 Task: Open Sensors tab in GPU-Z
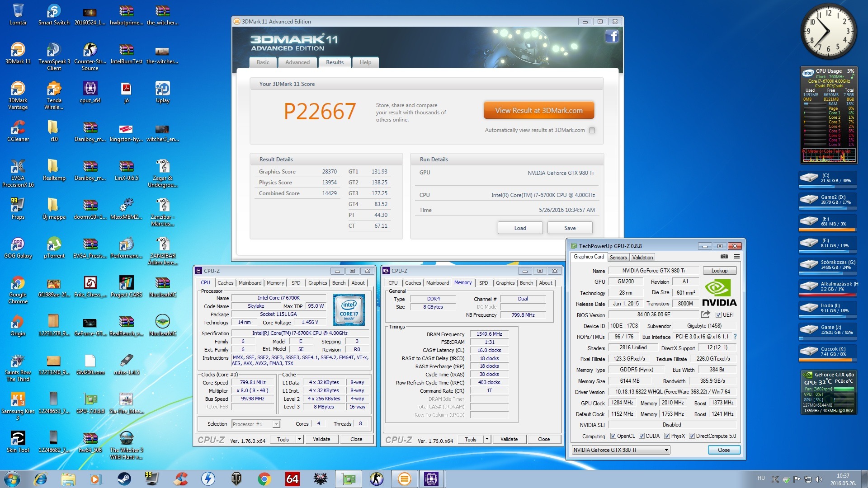(x=618, y=258)
